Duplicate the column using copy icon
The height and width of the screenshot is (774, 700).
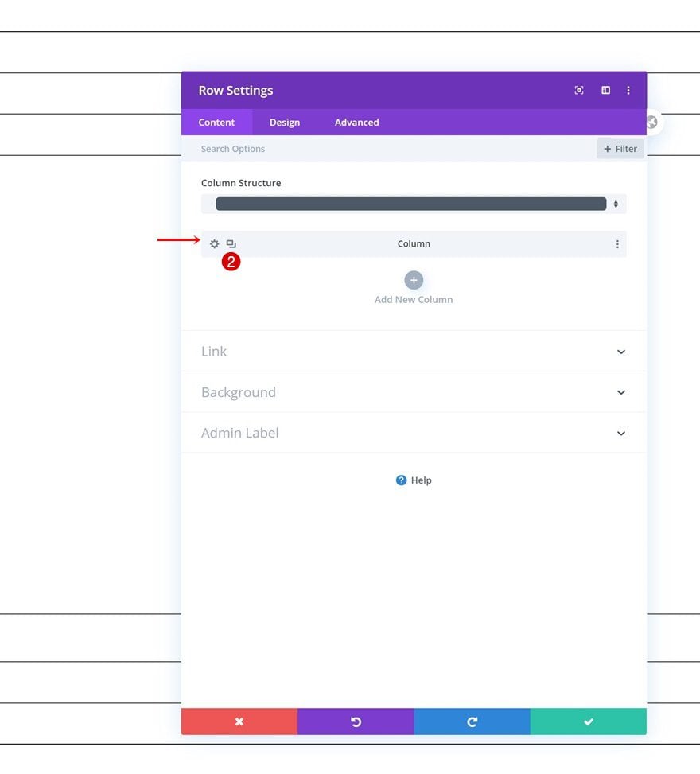(231, 244)
